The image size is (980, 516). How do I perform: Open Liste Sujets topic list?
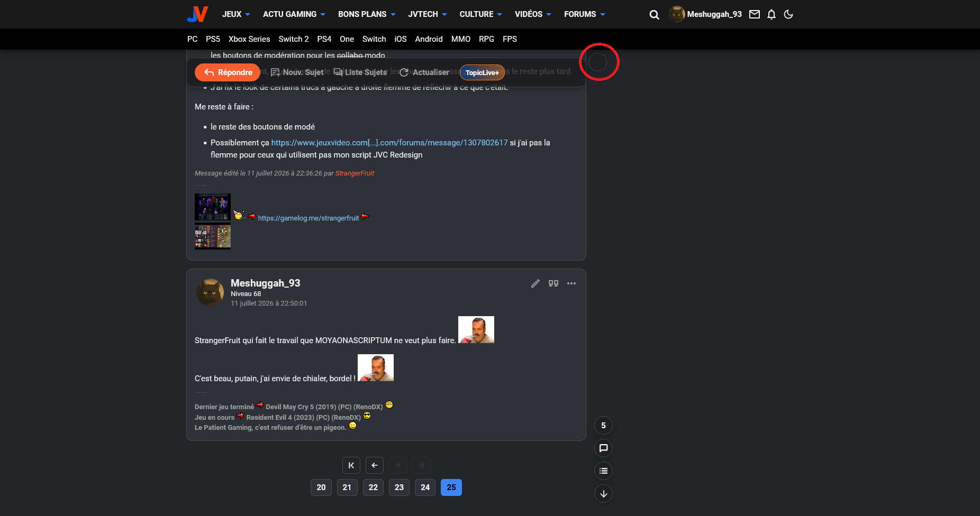tap(360, 72)
